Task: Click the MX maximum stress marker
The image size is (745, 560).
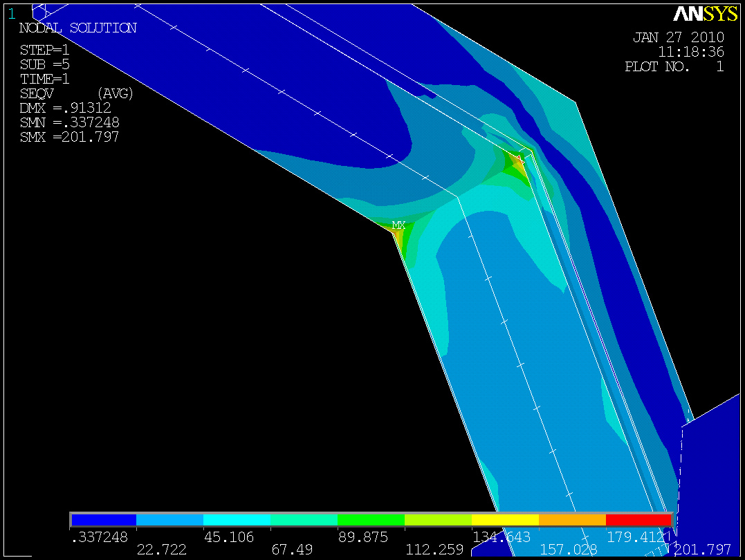Action: pos(398,225)
